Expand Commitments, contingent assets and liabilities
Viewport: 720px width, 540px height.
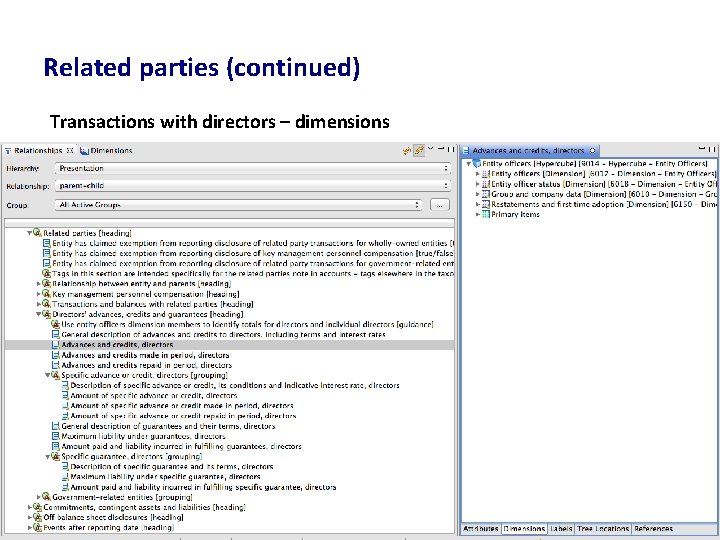coord(29,507)
